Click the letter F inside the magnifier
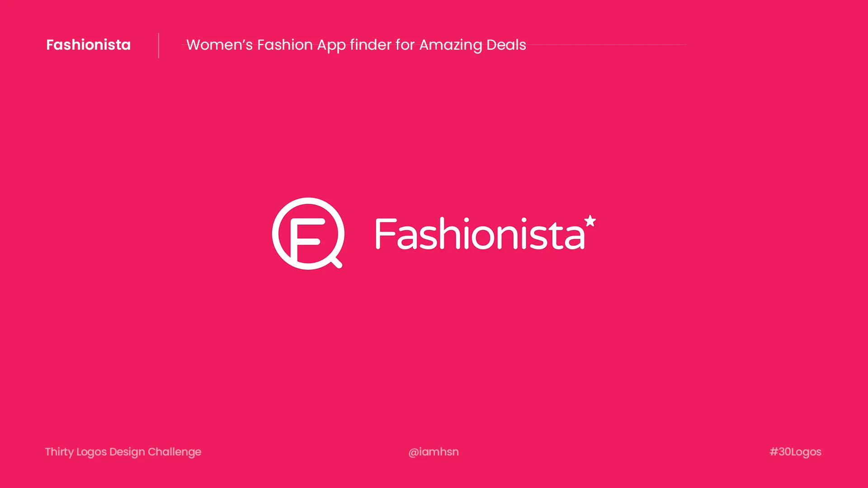Screen dimensions: 868x488 pyautogui.click(x=307, y=239)
